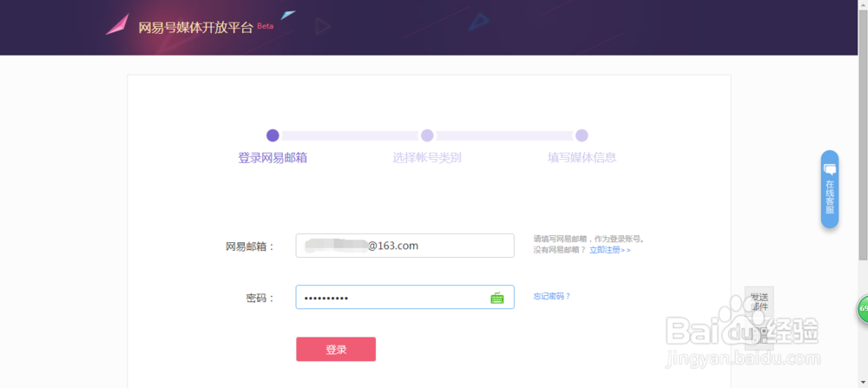Click the chat bubble icon on 在线客服

pyautogui.click(x=830, y=169)
